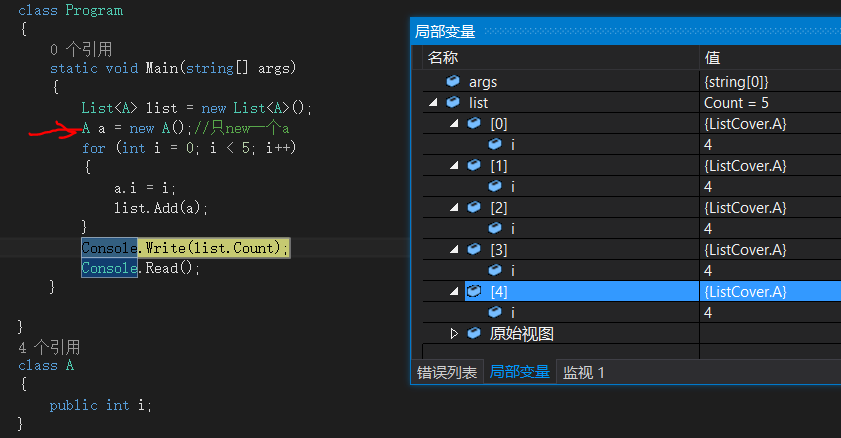The width and height of the screenshot is (841, 438).
Task: Collapse the [3] element node
Action: point(454,249)
